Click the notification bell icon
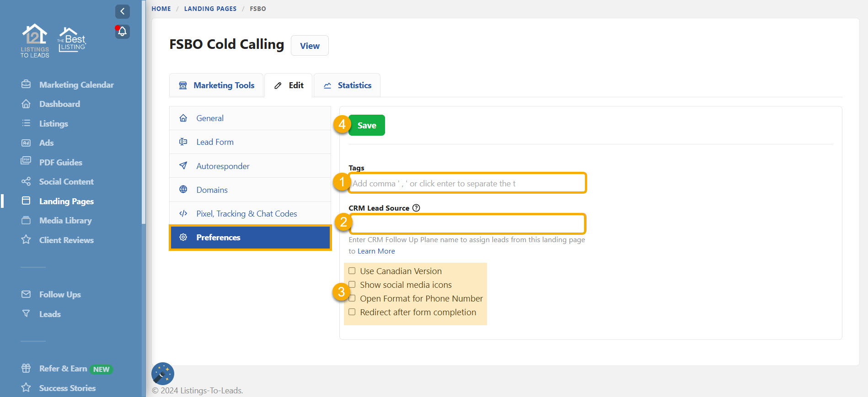This screenshot has width=868, height=397. 122,32
